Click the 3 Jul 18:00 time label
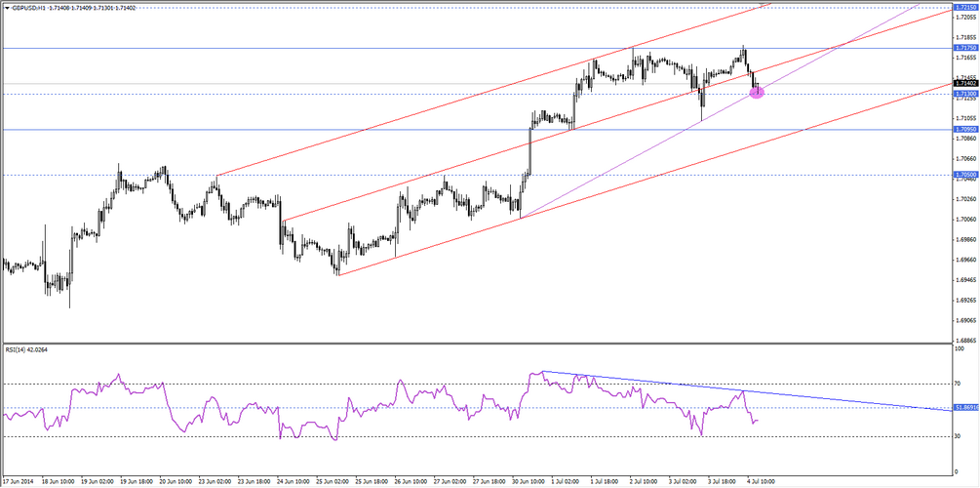This screenshot has width=980, height=488. pyautogui.click(x=721, y=482)
